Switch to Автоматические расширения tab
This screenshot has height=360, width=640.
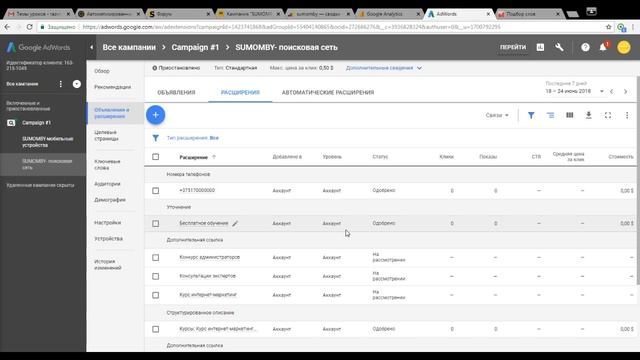[328, 92]
